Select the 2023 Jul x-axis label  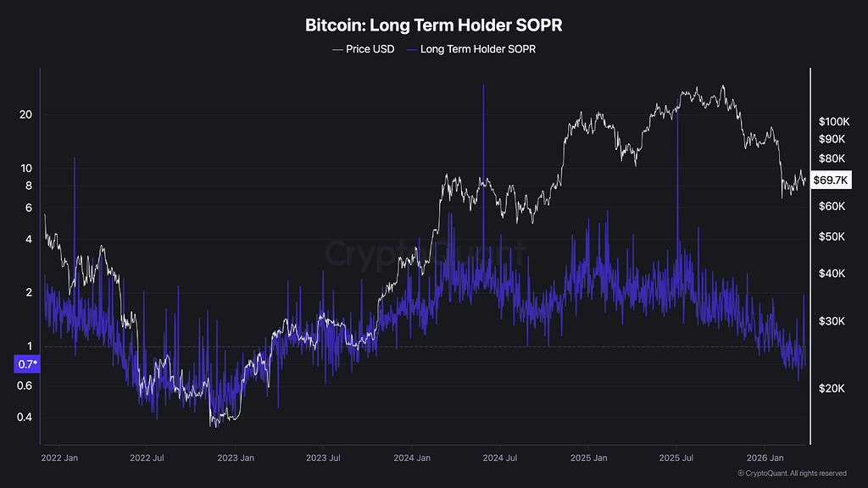click(323, 458)
